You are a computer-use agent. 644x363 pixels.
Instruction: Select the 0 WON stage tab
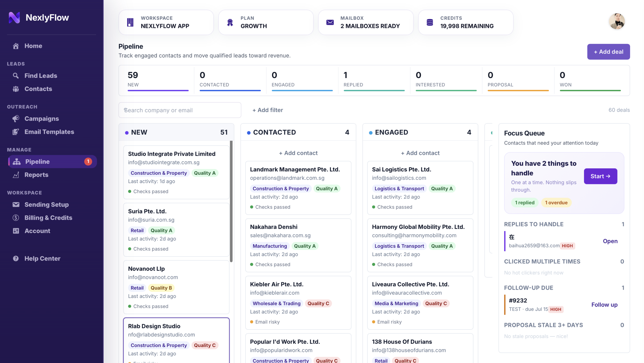click(590, 81)
